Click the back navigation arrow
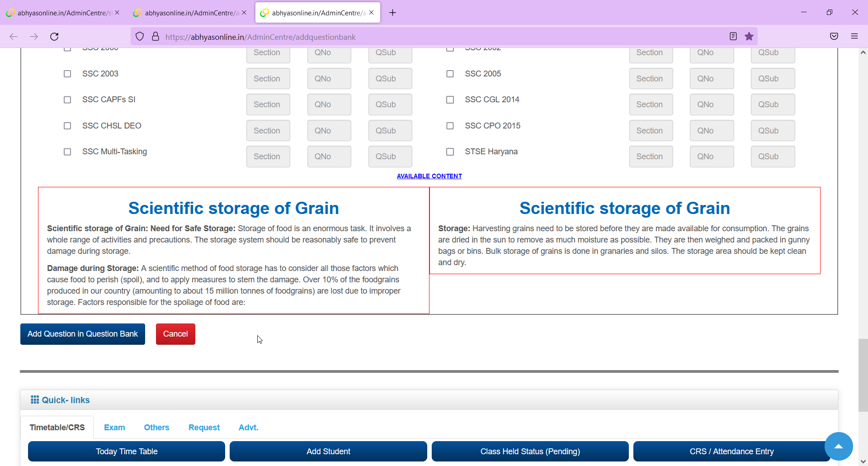868x466 pixels. (14, 37)
